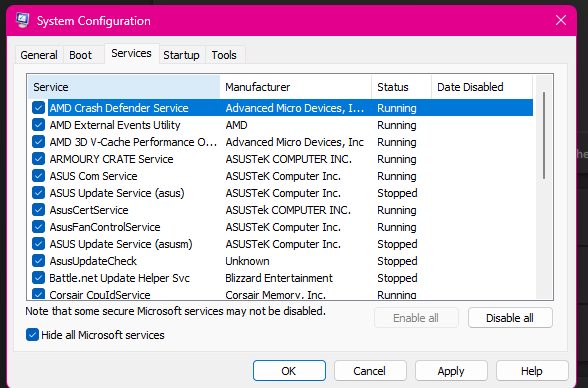
Task: Sort by Date Disabled column header
Action: coord(482,87)
